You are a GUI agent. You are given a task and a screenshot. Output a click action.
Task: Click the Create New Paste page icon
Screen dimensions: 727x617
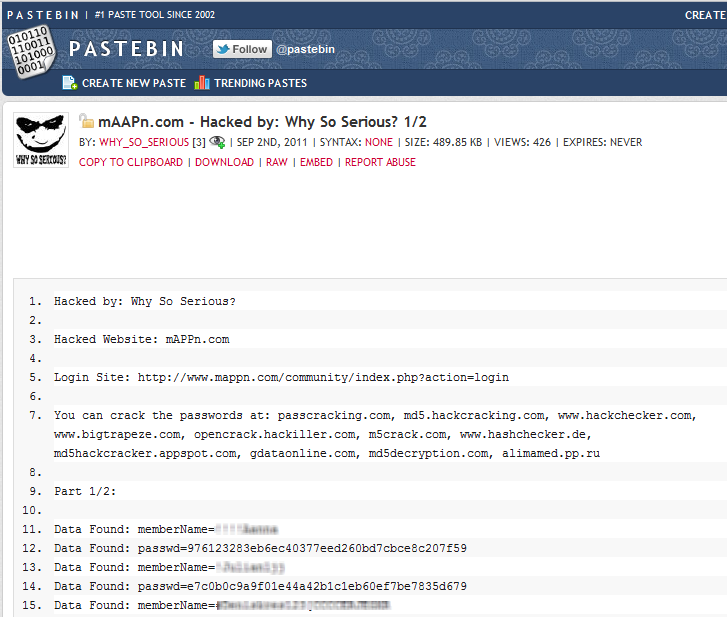(x=70, y=83)
